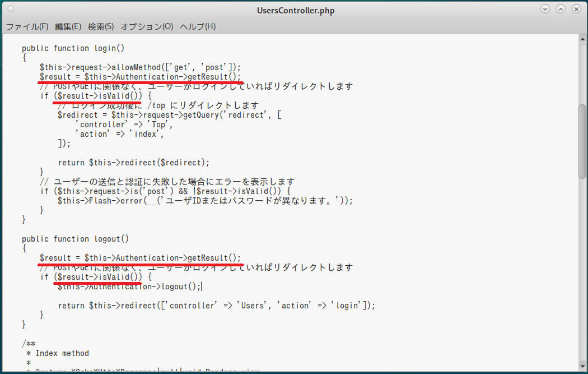Screen dimensions: 588x374
Task: Click the Flash->error message line
Action: [x=205, y=201]
